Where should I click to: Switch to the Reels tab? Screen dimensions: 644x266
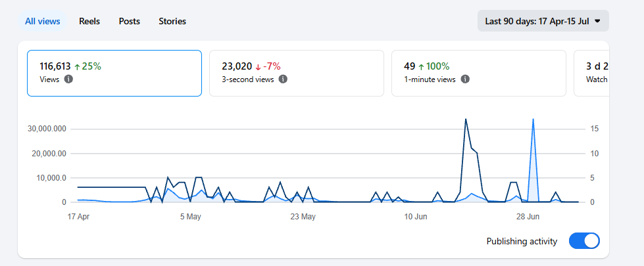click(x=89, y=21)
